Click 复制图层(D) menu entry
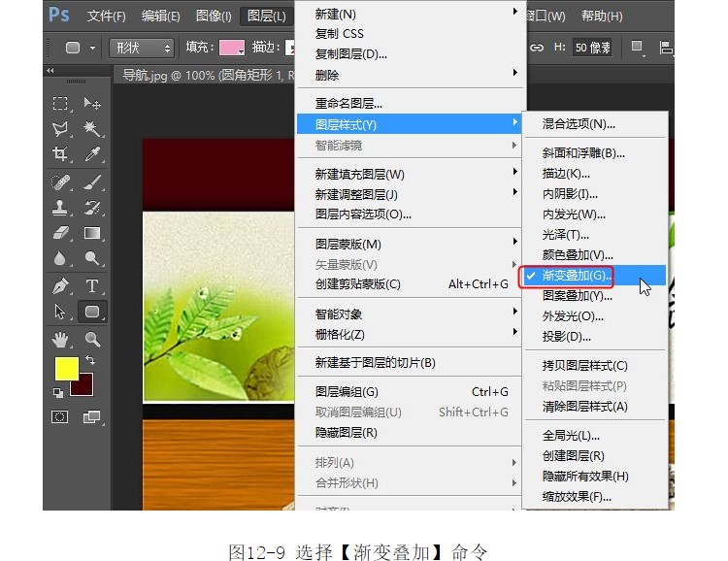This screenshot has height=561, width=728. [x=351, y=54]
